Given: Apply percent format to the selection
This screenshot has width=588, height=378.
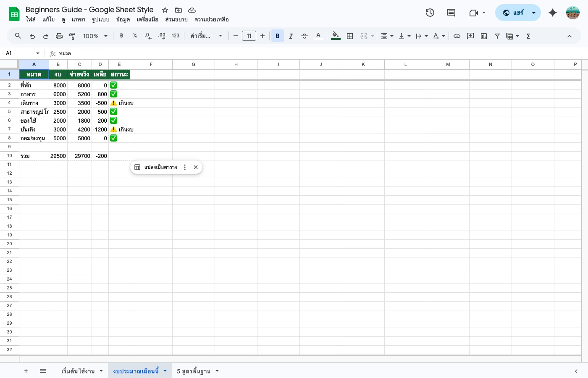Looking at the screenshot, I should [134, 36].
